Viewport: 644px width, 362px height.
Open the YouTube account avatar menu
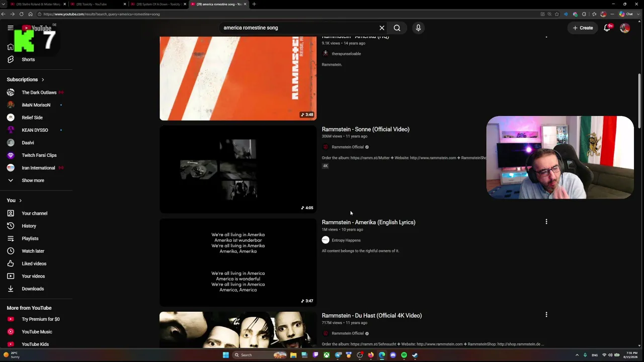tap(625, 28)
